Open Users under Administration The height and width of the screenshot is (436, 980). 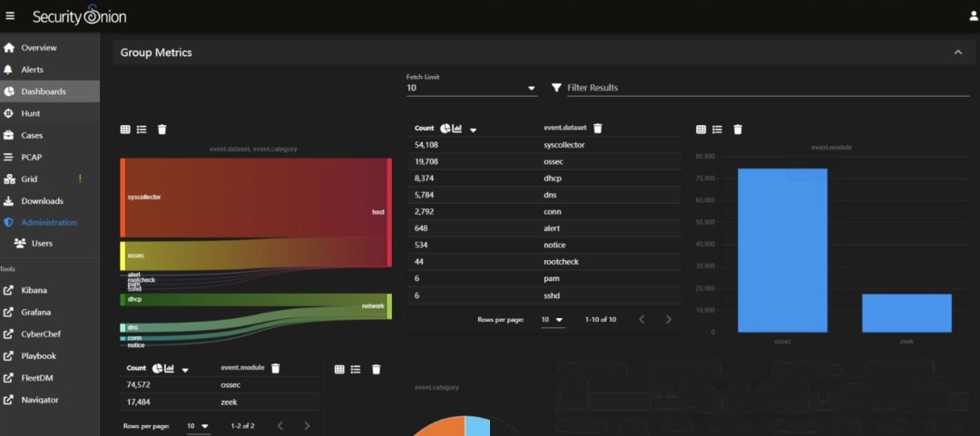click(49, 243)
